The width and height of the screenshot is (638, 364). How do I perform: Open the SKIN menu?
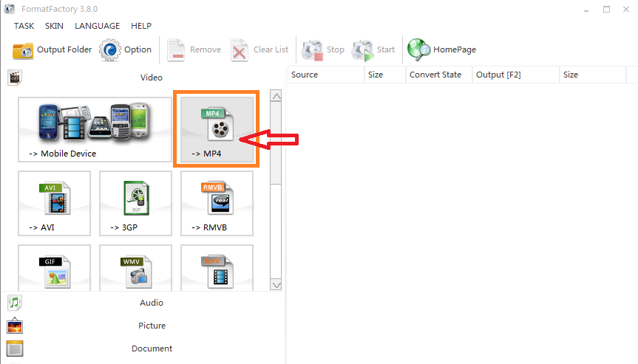click(54, 26)
